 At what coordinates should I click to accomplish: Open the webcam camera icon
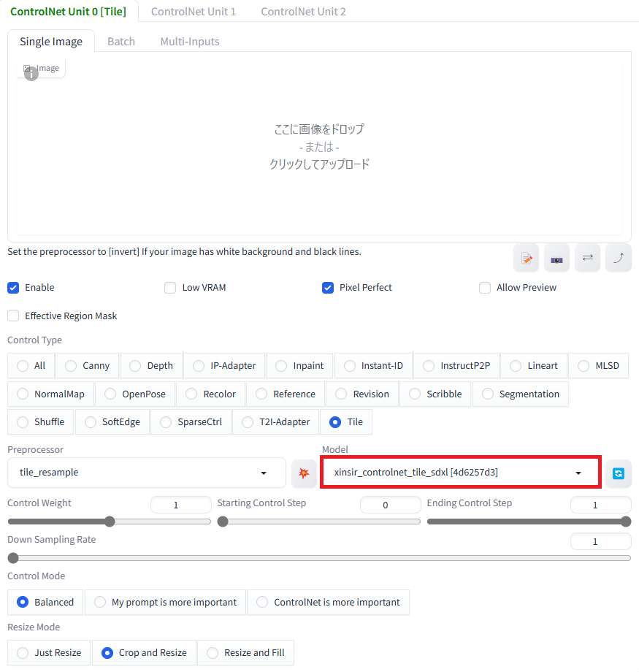[556, 258]
